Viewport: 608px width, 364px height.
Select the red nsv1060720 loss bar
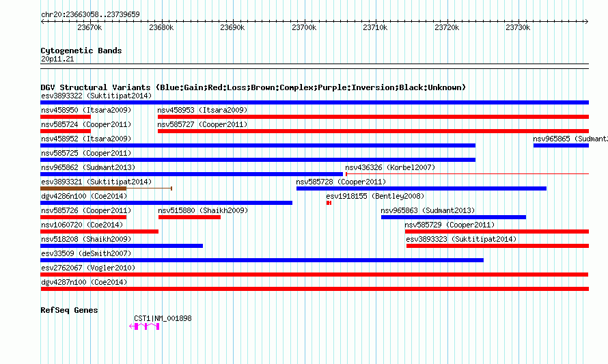click(x=99, y=232)
